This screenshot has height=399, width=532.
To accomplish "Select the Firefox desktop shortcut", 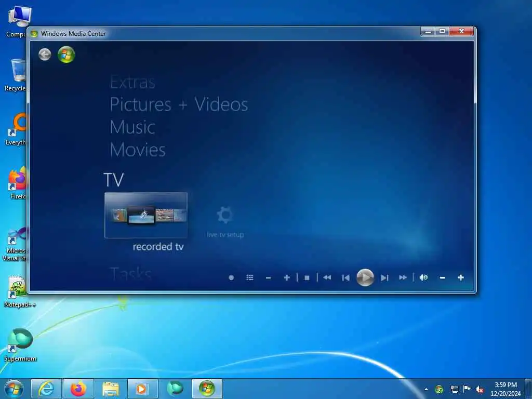I will coord(18,183).
